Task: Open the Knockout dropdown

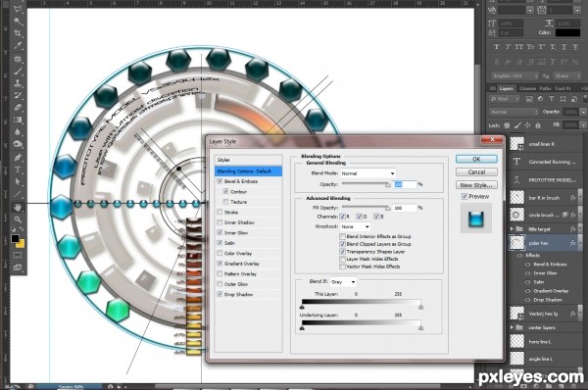Action: coord(355,226)
